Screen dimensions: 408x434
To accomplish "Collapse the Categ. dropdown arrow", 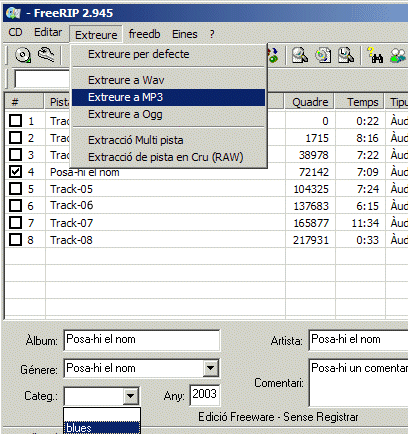I will [x=130, y=396].
